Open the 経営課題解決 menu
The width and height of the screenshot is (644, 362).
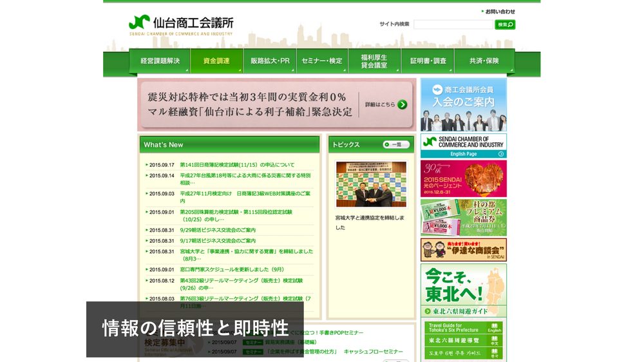coord(160,61)
